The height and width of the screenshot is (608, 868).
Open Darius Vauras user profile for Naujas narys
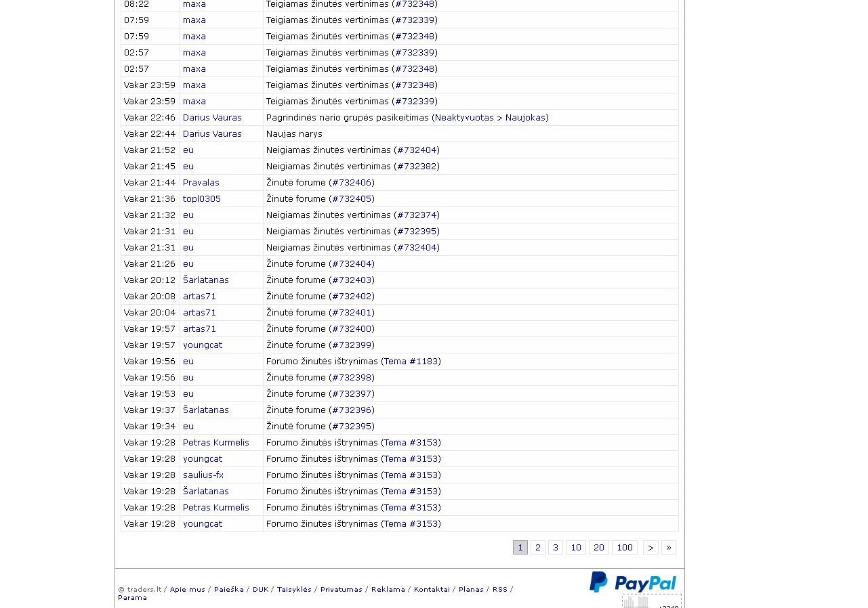click(212, 134)
